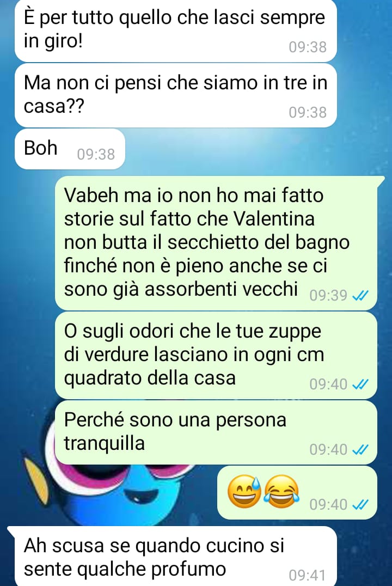Tap the word 'Valentina' in the green message
This screenshot has height=586, width=392.
click(x=274, y=219)
